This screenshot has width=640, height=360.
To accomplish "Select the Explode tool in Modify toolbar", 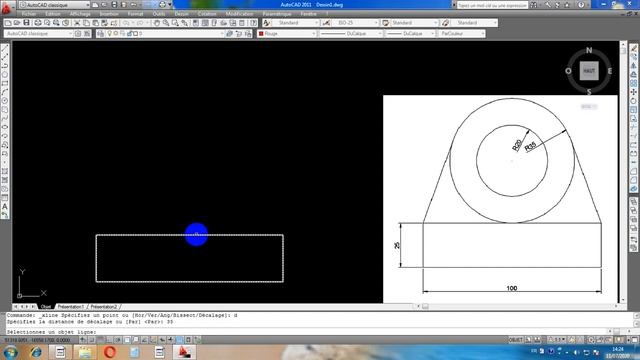I will 633,189.
